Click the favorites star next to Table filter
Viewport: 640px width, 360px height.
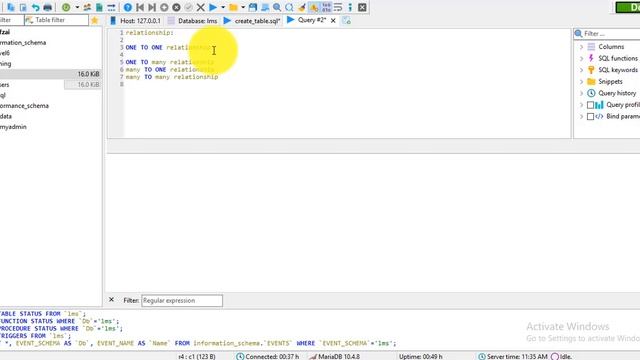pyautogui.click(x=95, y=20)
